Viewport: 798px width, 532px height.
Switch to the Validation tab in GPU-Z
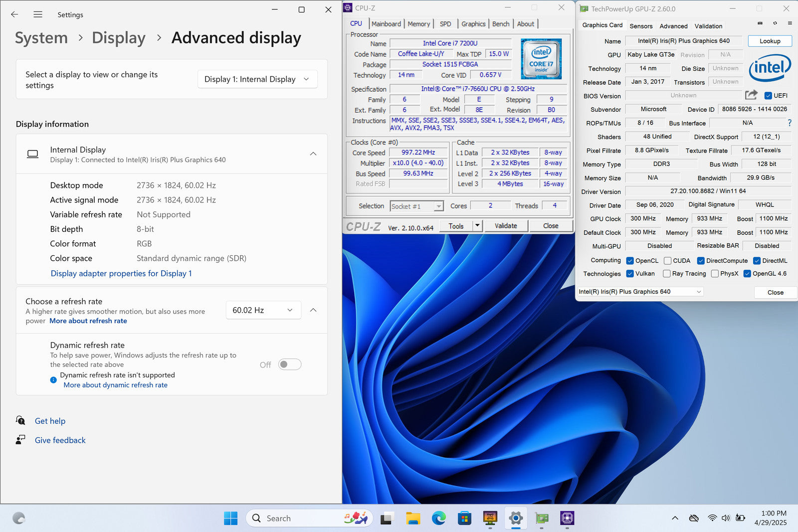pyautogui.click(x=708, y=26)
